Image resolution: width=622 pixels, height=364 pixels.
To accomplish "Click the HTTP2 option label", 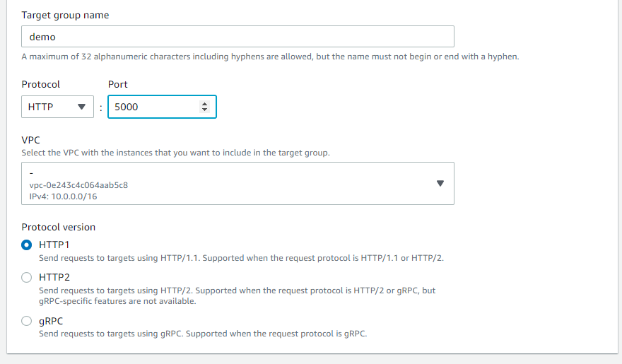I will click(54, 277).
